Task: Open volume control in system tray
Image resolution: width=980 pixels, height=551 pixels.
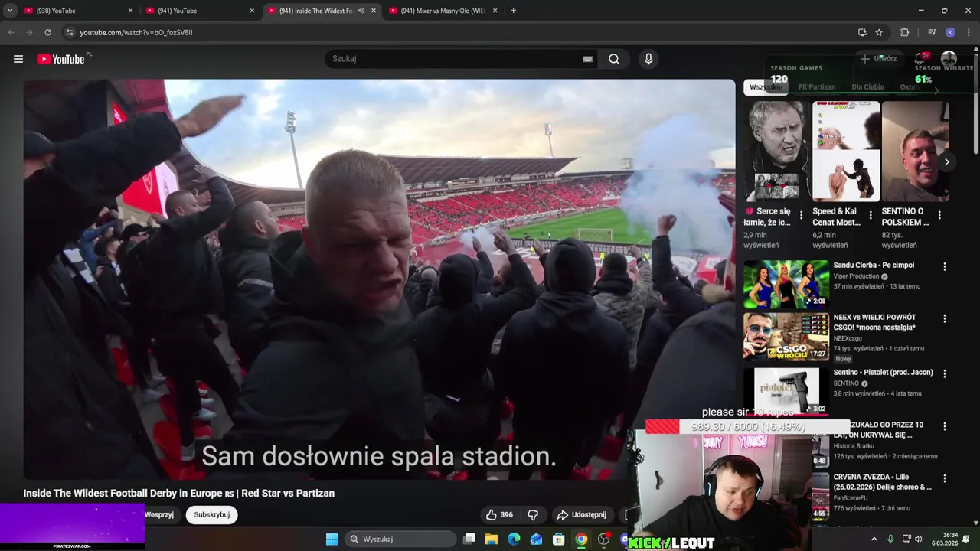Action: 919,539
